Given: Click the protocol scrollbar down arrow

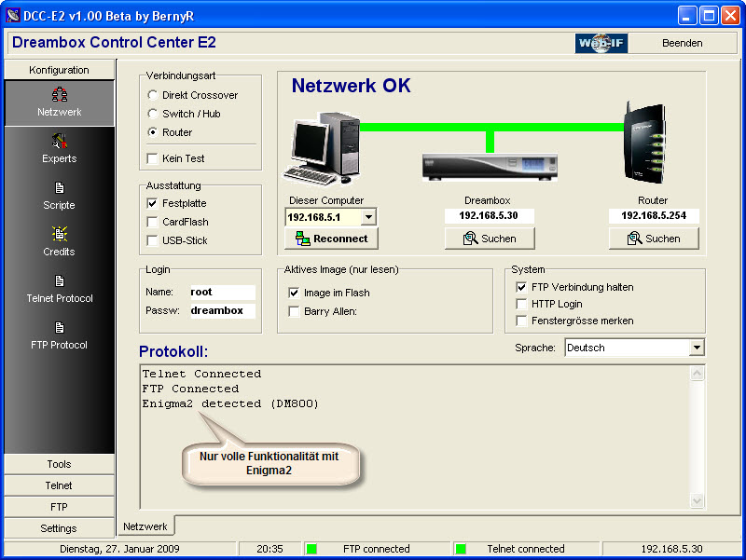Looking at the screenshot, I should coord(697,500).
